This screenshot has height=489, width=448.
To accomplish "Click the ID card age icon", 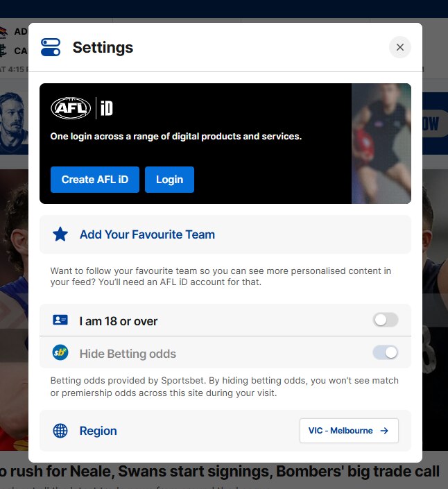I will (60, 320).
